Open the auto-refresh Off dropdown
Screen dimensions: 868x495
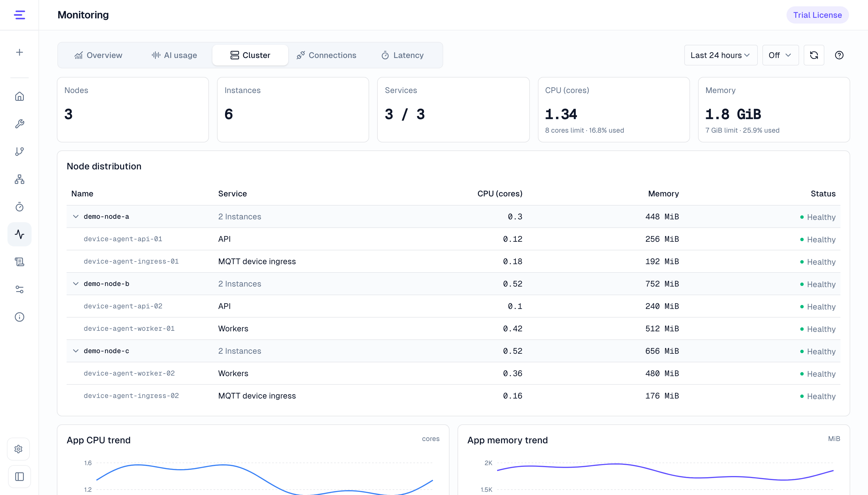[x=780, y=55]
